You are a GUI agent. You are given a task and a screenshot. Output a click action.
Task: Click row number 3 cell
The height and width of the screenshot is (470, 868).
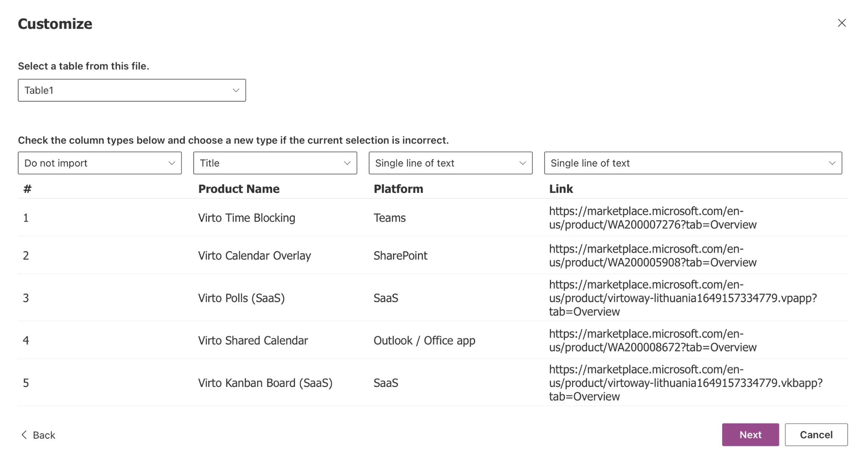point(26,298)
